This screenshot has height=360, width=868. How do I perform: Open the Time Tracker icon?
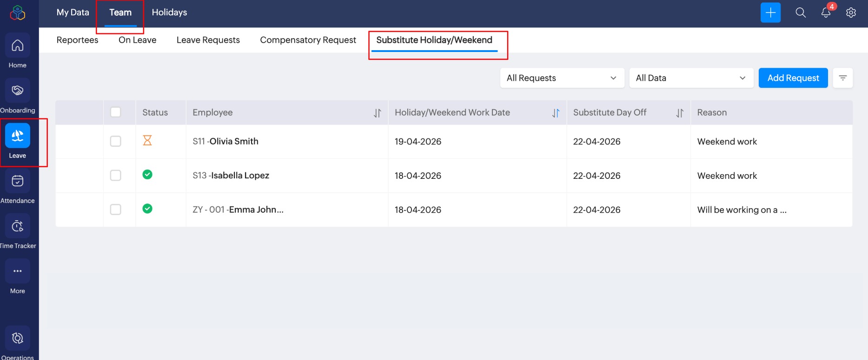coord(18,226)
